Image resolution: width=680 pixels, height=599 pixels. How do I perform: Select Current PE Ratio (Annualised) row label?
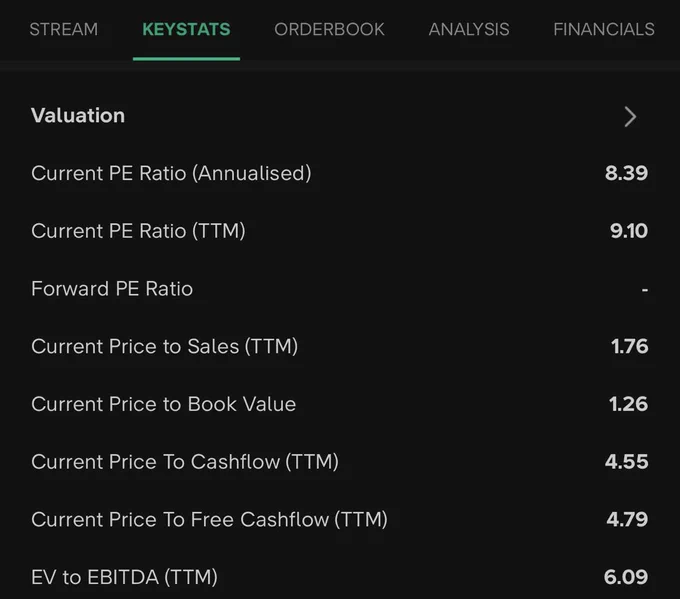(171, 173)
